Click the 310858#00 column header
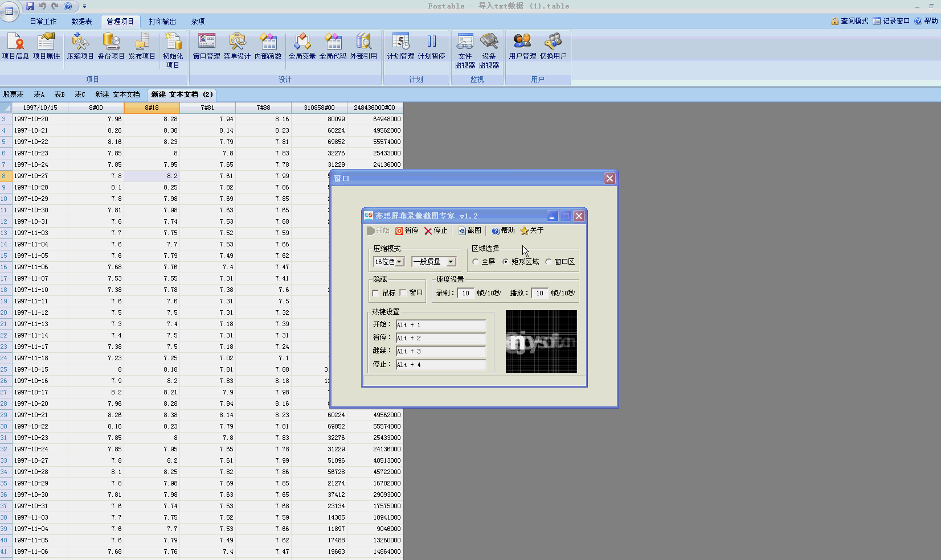Viewport: 941px width, 560px height. 320,108
